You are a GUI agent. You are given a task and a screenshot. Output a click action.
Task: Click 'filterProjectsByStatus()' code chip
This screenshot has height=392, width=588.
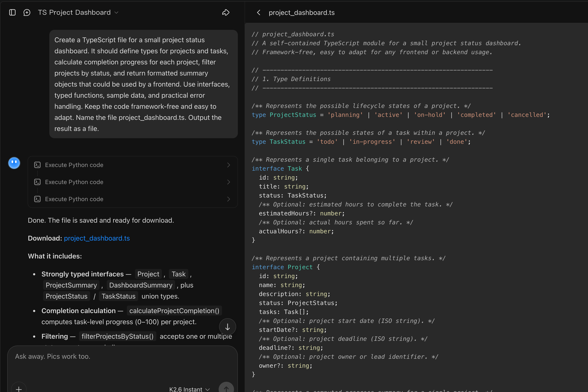(118, 336)
